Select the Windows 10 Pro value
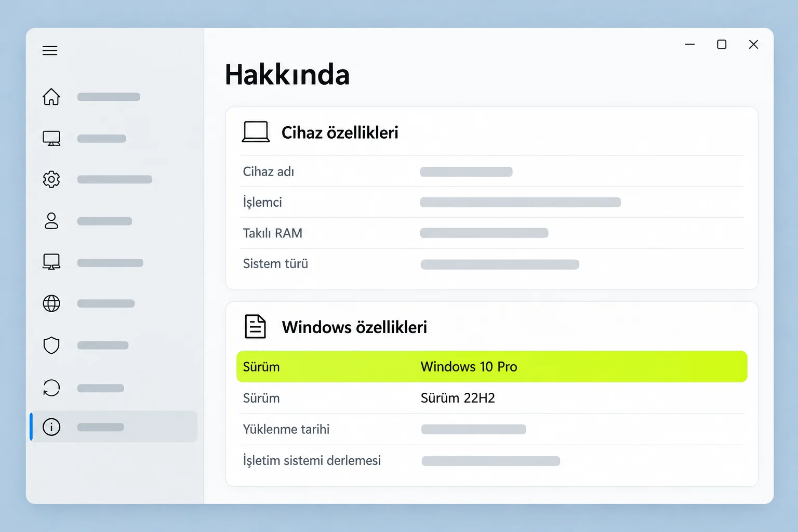Viewport: 798px width, 532px height. (x=469, y=367)
